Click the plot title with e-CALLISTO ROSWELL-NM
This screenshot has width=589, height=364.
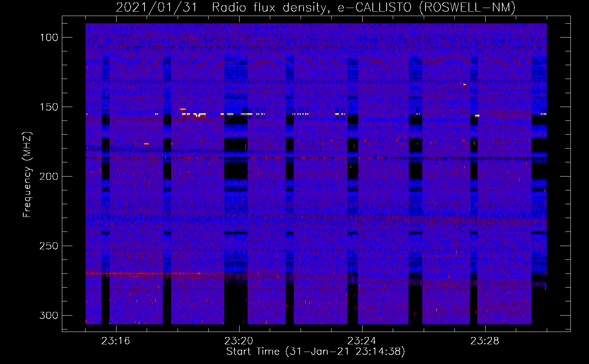(x=316, y=7)
